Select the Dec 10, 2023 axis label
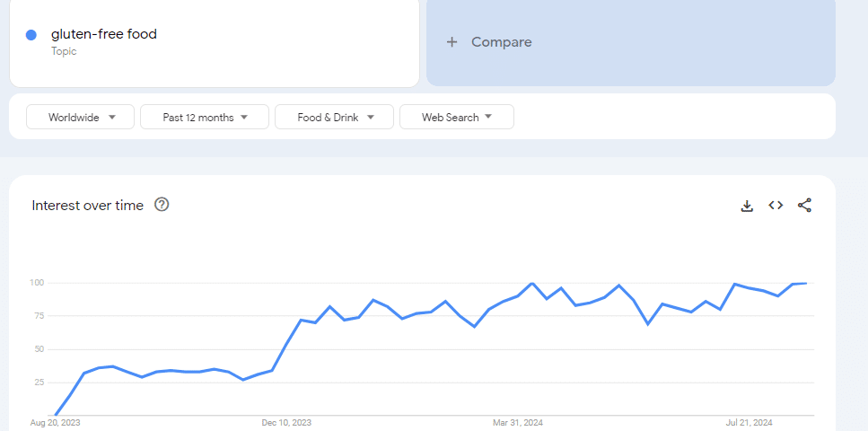Screen dimensions: 868x431 tap(287, 422)
